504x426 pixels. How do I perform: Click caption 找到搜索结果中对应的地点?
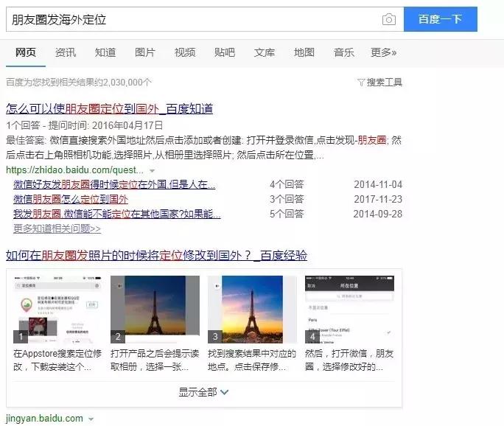click(252, 360)
